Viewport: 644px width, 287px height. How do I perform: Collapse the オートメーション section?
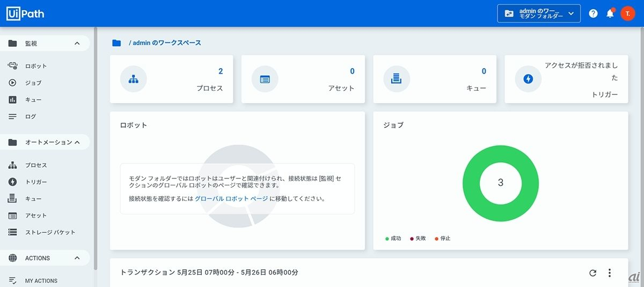(x=77, y=142)
